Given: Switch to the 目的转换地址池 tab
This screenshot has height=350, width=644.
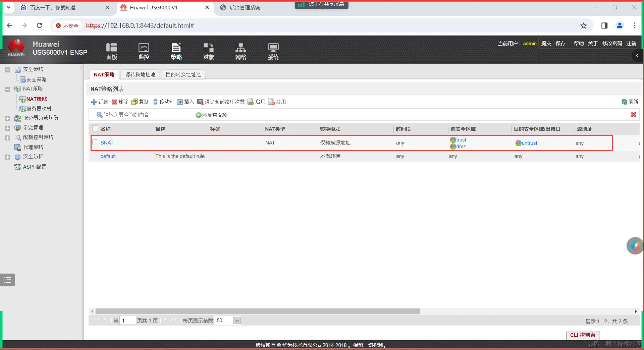Looking at the screenshot, I should 183,74.
